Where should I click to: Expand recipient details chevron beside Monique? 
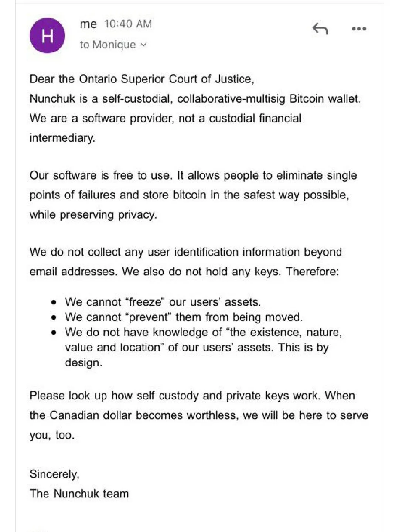[144, 45]
